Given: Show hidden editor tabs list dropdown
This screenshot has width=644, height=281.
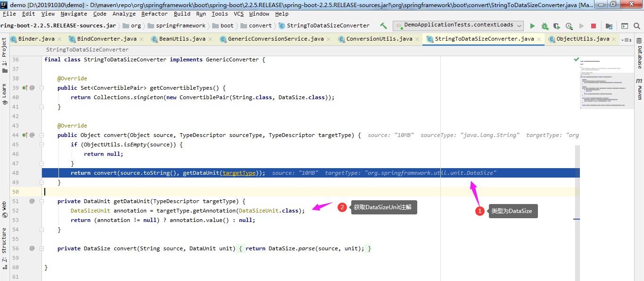Looking at the screenshot, I should coord(627,40).
